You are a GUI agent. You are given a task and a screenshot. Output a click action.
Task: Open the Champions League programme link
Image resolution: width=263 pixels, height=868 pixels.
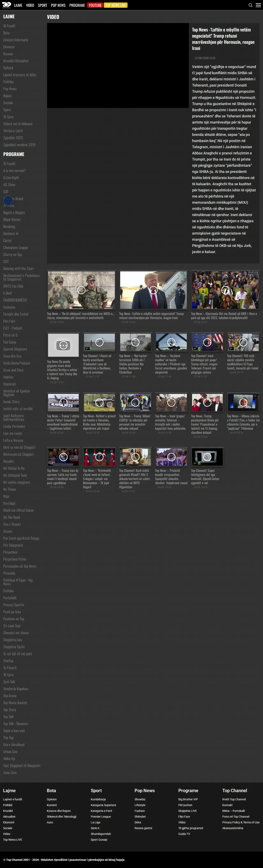(15, 248)
